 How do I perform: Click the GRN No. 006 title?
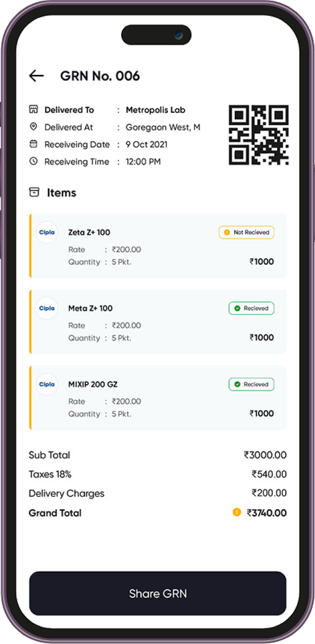pyautogui.click(x=100, y=76)
